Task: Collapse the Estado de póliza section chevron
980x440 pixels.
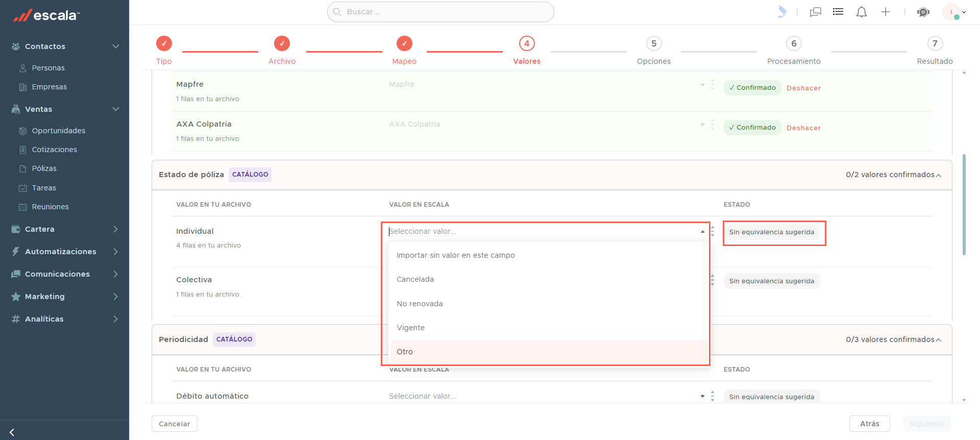Action: coord(939,175)
